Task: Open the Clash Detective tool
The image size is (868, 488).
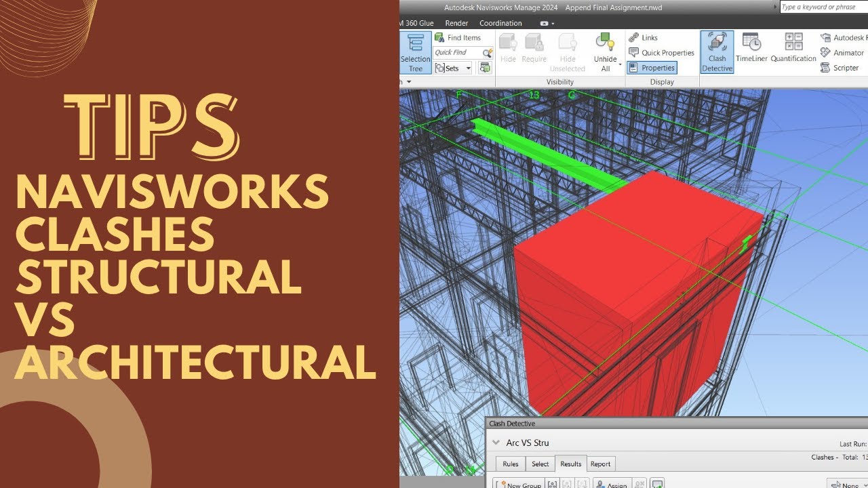Action: pos(717,52)
